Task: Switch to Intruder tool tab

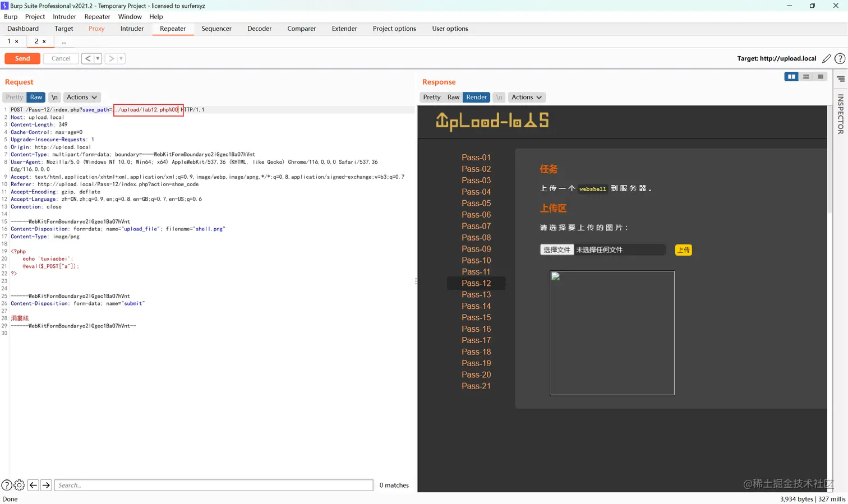Action: (x=132, y=29)
